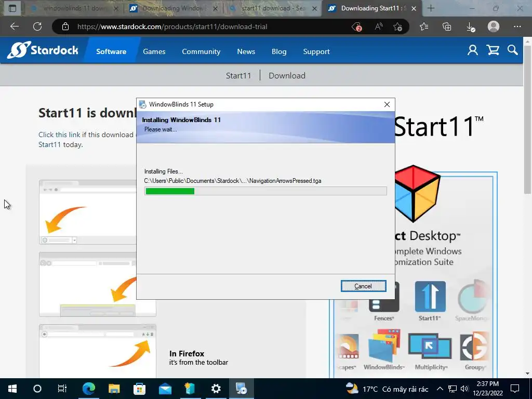Close the WindowBlinds 11 Setup dialog
Image resolution: width=532 pixels, height=399 pixels.
[x=387, y=104]
